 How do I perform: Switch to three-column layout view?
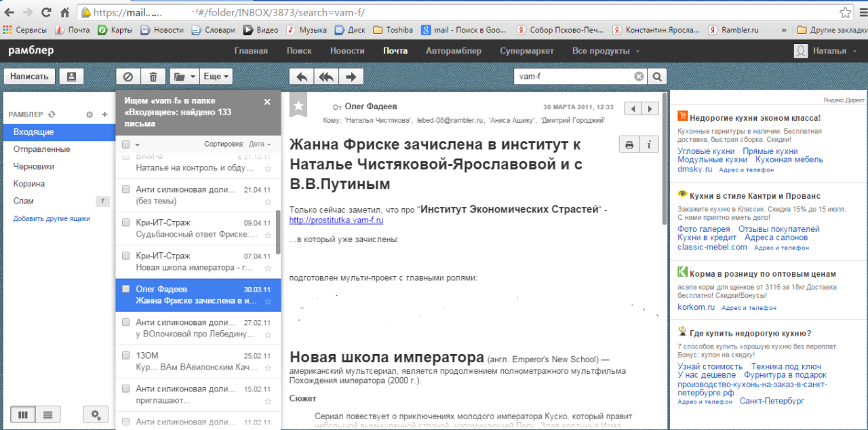click(22, 414)
